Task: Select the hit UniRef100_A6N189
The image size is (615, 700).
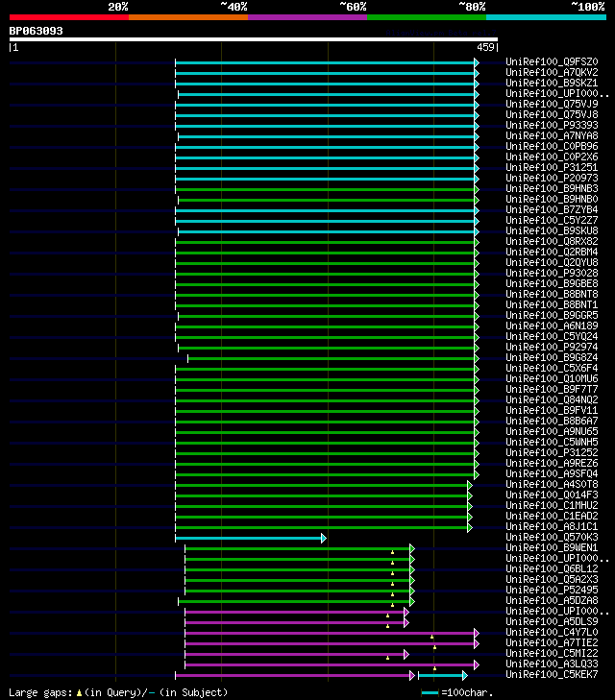Action: (552, 326)
